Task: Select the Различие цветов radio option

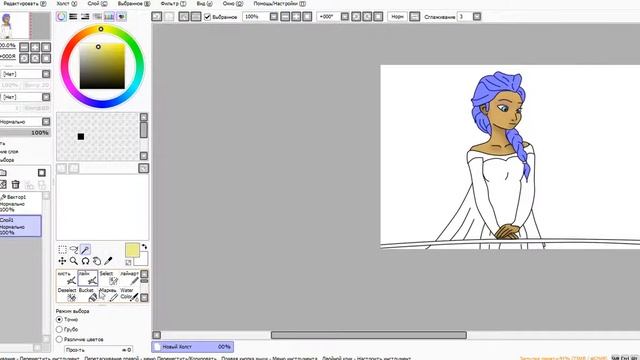Action: (x=59, y=339)
